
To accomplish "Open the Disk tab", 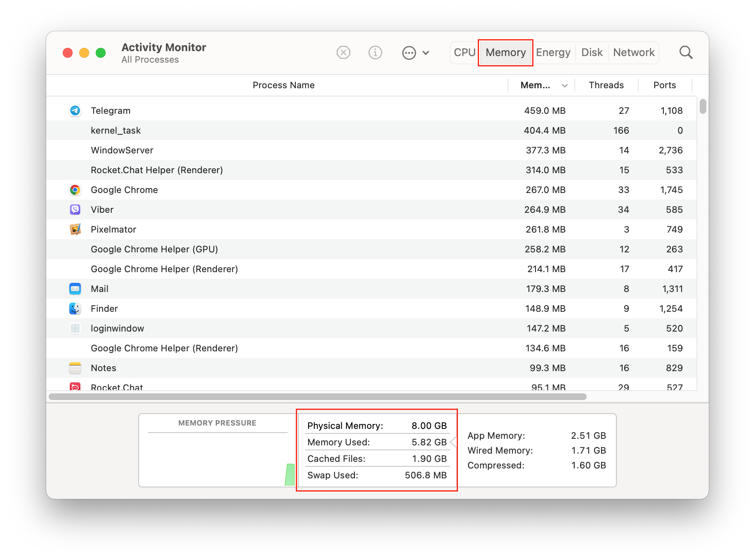I will (592, 52).
